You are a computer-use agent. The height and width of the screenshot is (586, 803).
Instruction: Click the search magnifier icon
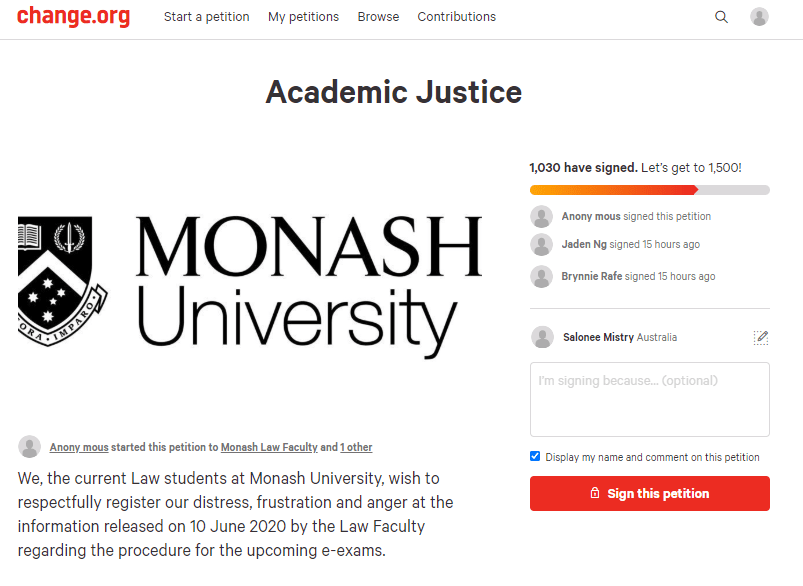click(x=721, y=17)
